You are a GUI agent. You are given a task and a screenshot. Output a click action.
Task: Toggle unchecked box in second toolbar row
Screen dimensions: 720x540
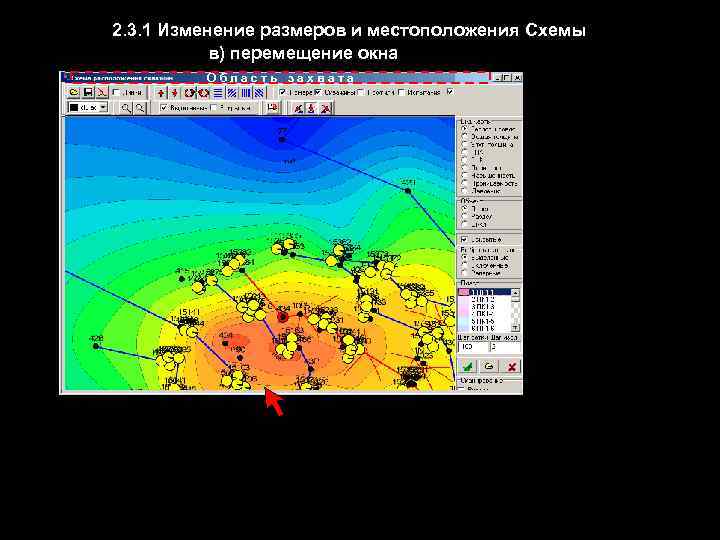213,108
